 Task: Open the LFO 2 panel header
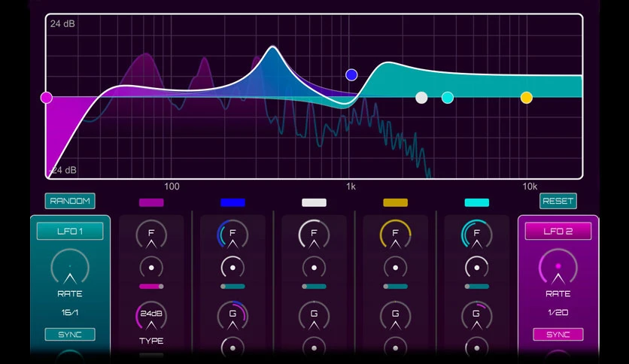(x=558, y=232)
